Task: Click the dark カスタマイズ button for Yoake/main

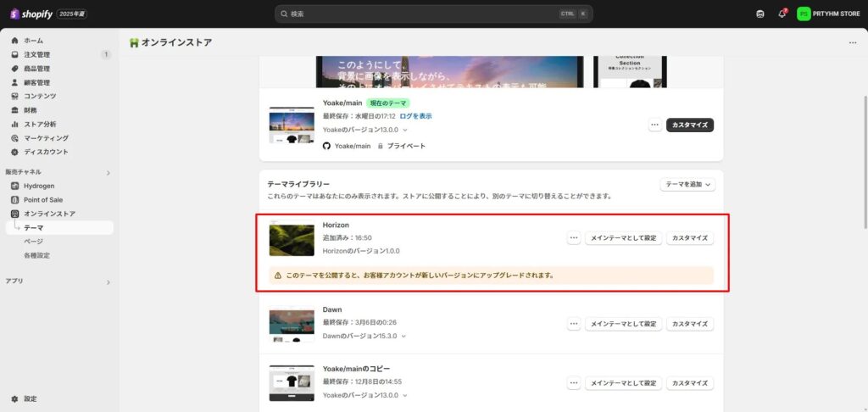Action: [690, 125]
